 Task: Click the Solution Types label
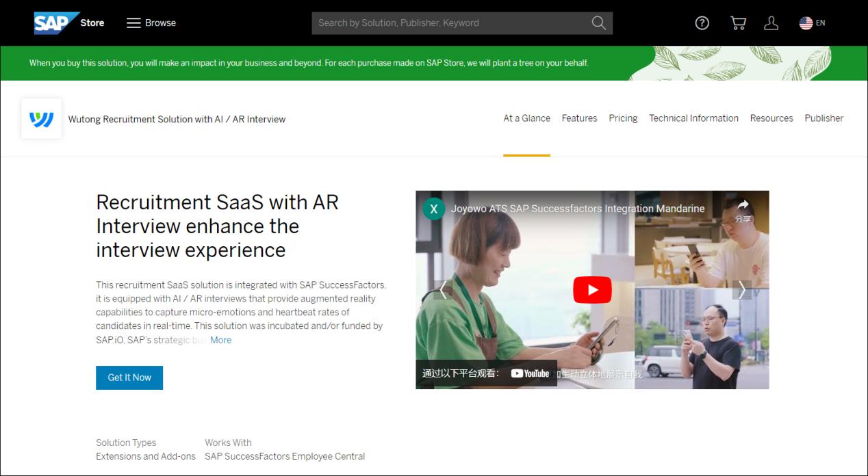coord(126,442)
